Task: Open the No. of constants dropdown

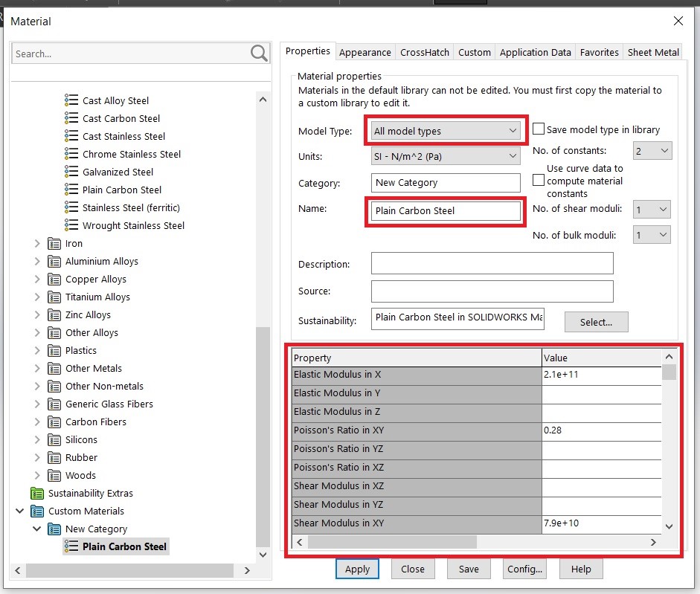Action: (x=652, y=151)
